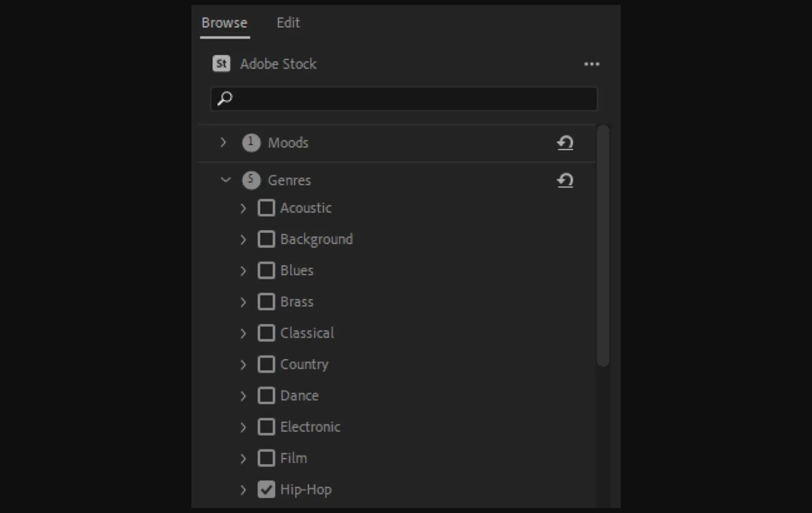Enable the Acoustic genre filter
The image size is (812, 513).
coord(266,208)
